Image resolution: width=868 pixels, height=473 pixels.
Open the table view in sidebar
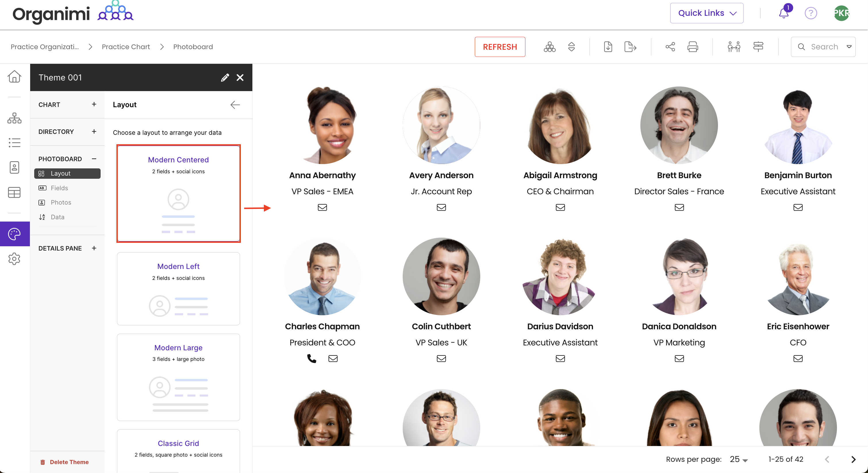click(x=14, y=192)
